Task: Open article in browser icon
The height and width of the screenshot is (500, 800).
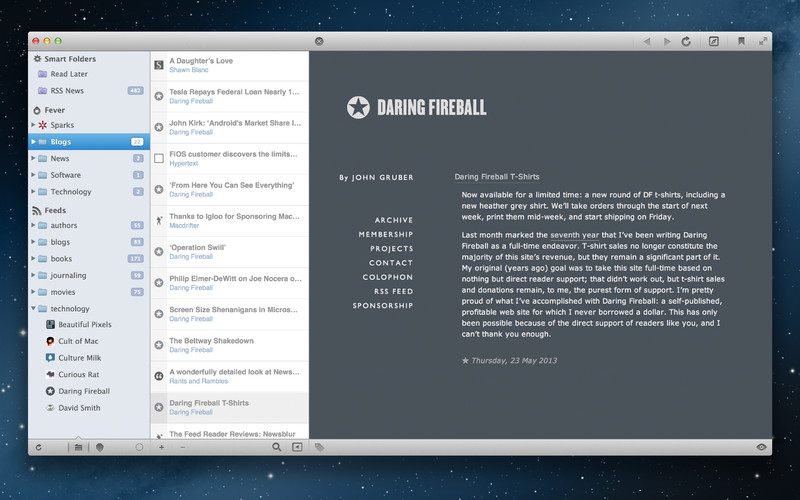Action: (x=714, y=41)
